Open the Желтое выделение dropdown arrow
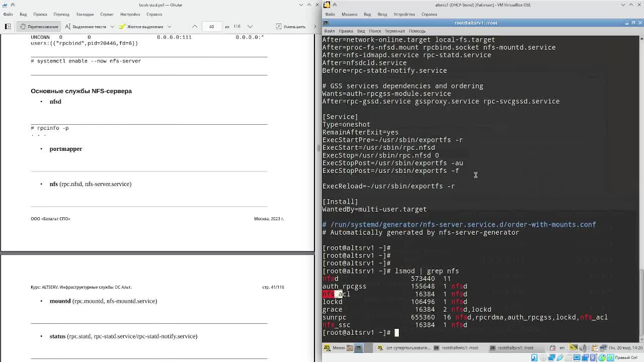Image resolution: width=644 pixels, height=362 pixels. [x=169, y=26]
